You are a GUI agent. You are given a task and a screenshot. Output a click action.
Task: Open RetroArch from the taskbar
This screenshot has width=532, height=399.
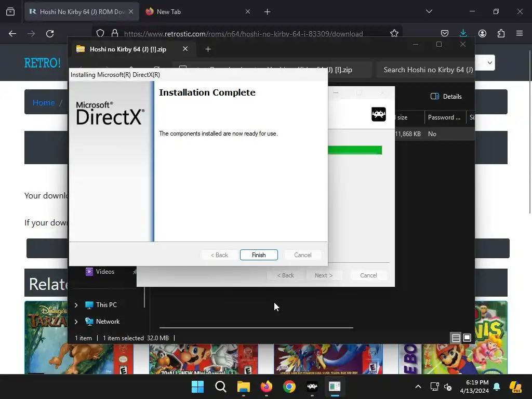coord(312,387)
